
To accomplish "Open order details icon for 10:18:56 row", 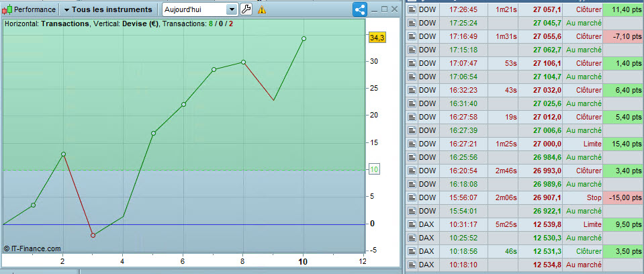I will click(412, 251).
